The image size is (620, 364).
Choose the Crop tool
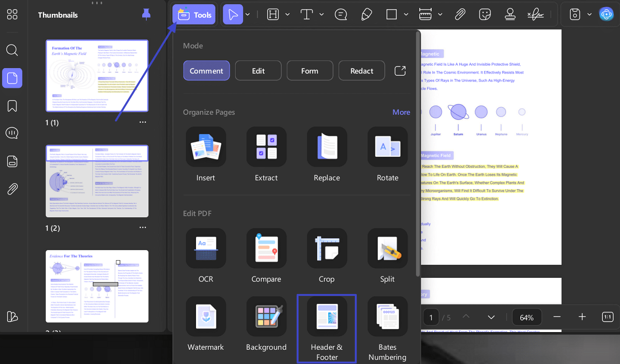(327, 248)
